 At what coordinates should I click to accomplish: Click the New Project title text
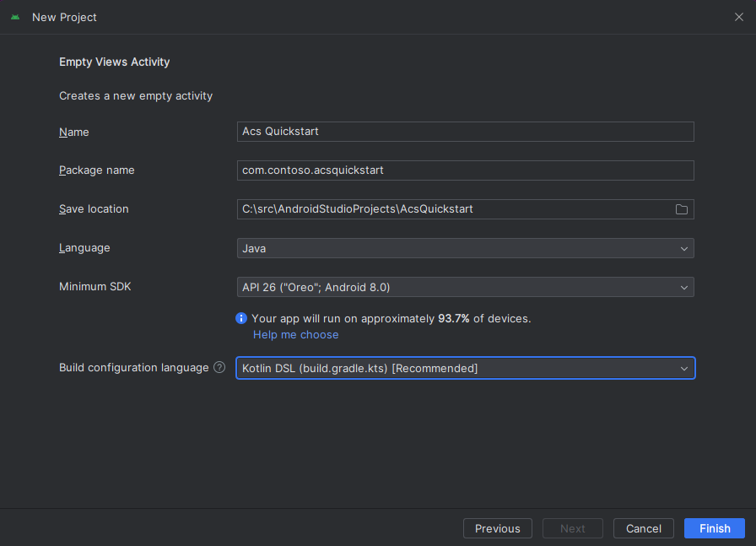pos(64,17)
